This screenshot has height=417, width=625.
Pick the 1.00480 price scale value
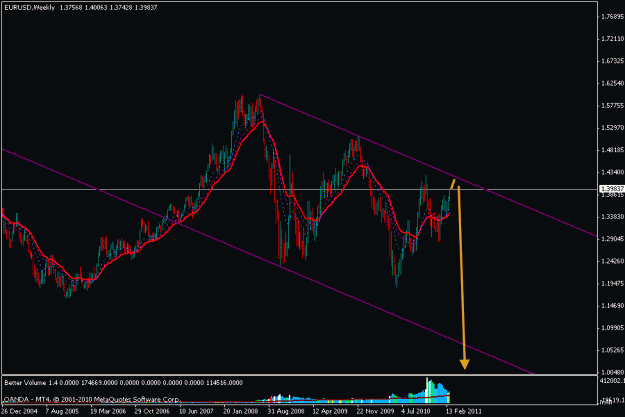pyautogui.click(x=613, y=373)
